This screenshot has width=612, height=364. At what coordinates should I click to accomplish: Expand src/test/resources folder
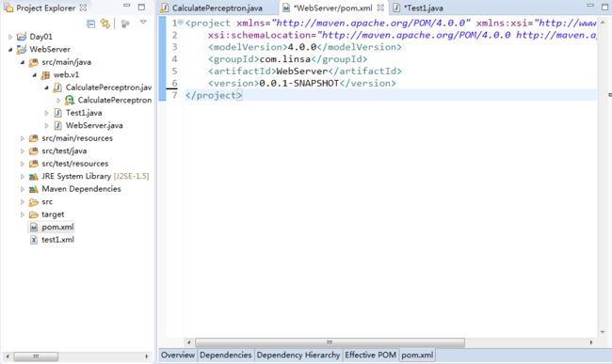point(23,164)
